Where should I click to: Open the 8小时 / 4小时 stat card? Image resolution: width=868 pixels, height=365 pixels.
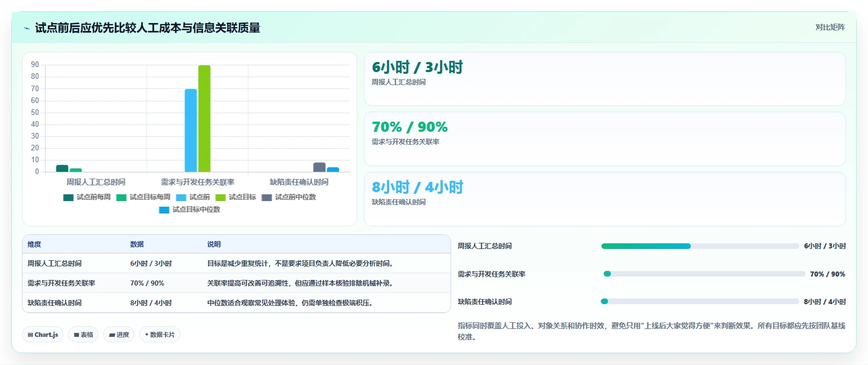point(605,199)
